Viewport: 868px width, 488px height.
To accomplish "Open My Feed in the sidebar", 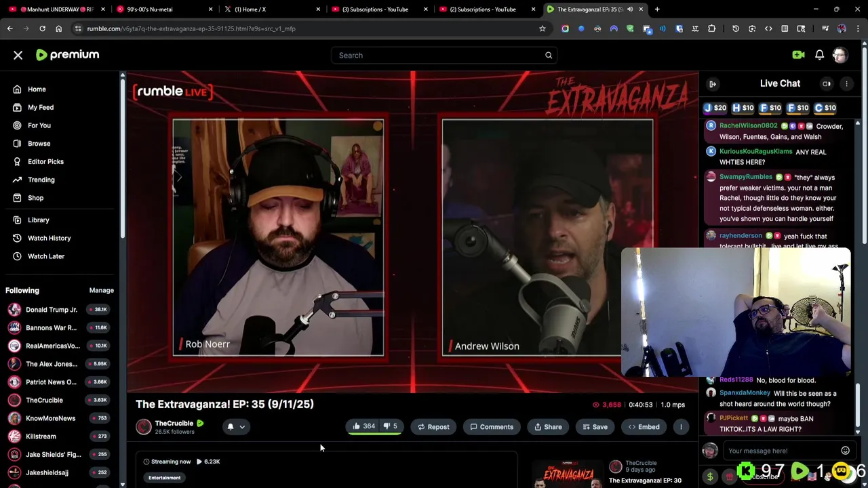I will click(x=41, y=107).
